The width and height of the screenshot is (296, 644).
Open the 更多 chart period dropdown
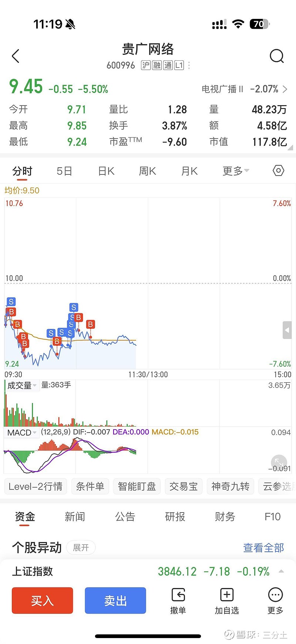236,171
